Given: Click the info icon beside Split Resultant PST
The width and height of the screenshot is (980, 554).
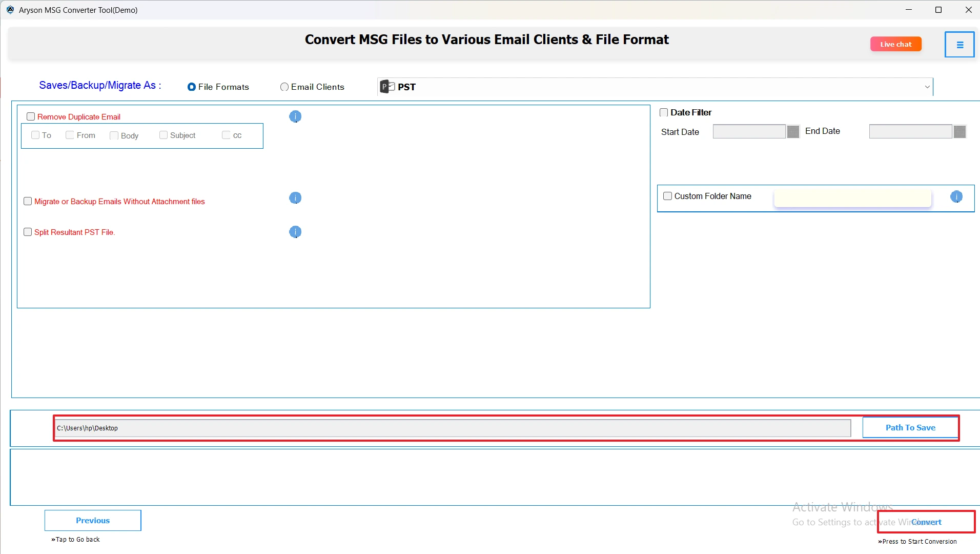Looking at the screenshot, I should pos(295,232).
